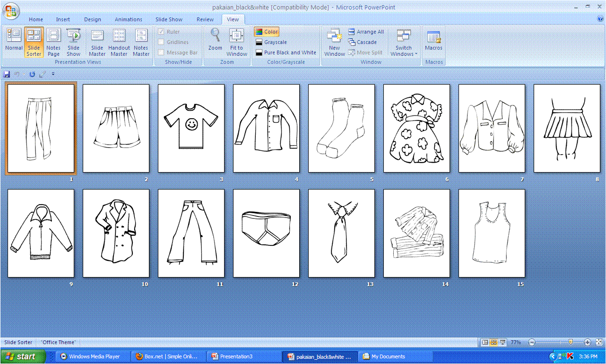Start Slide Show from ribbon
Viewport: 606px width, 364px height.
pyautogui.click(x=73, y=42)
